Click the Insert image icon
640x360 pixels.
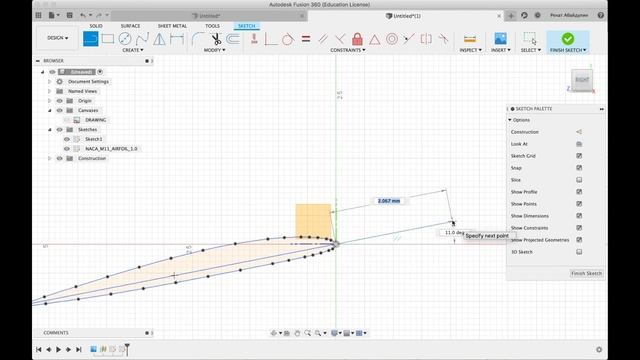pyautogui.click(x=500, y=39)
